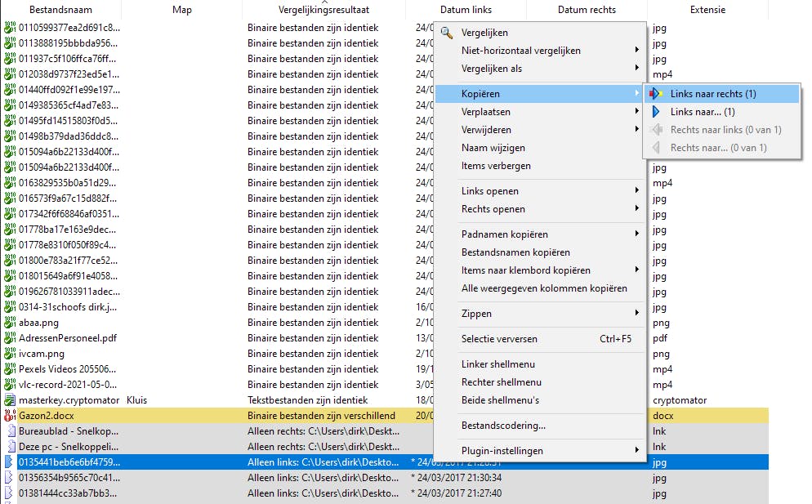Viewport: 812px width, 504px height.
Task: Click the file icon next to abaa.png
Action: pos(9,323)
